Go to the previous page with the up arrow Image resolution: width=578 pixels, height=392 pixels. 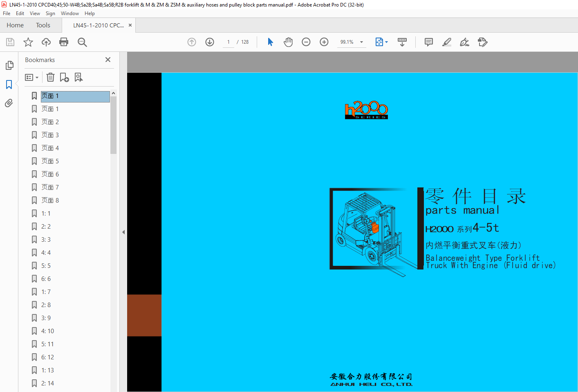192,42
